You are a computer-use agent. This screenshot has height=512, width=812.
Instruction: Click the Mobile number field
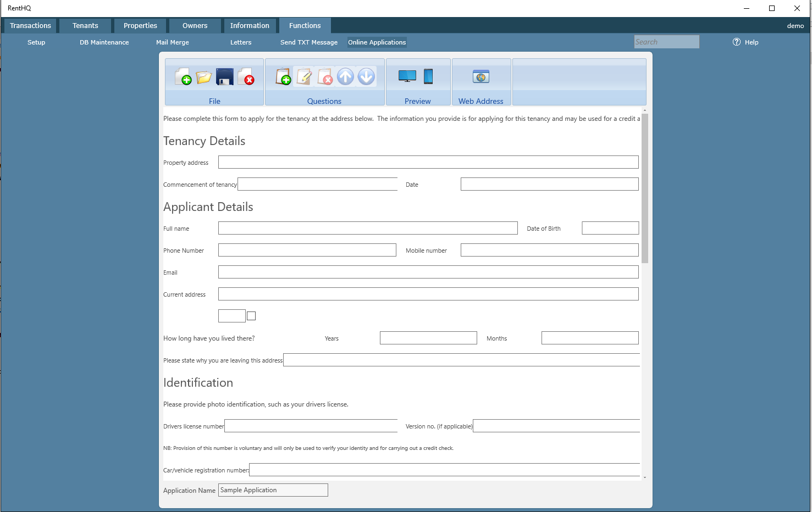click(550, 250)
